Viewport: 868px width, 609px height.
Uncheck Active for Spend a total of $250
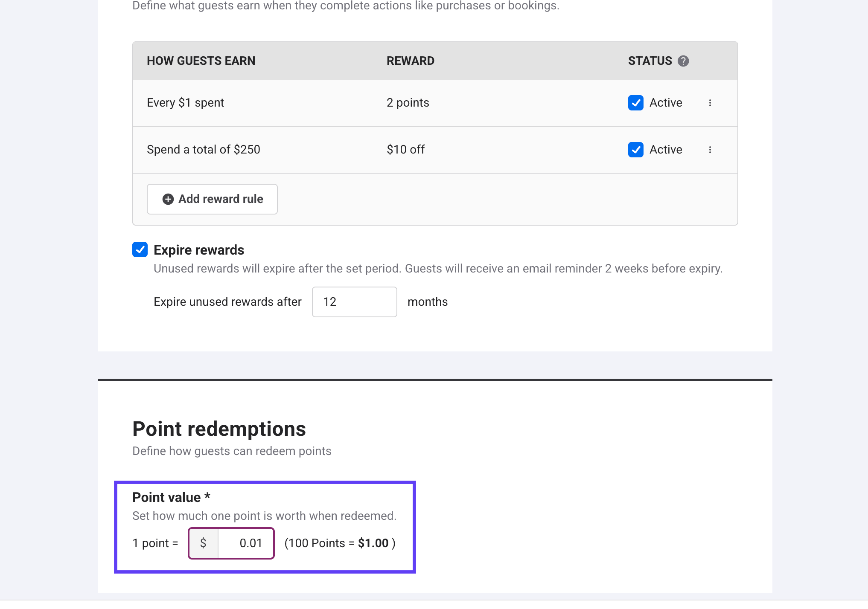[x=635, y=150]
